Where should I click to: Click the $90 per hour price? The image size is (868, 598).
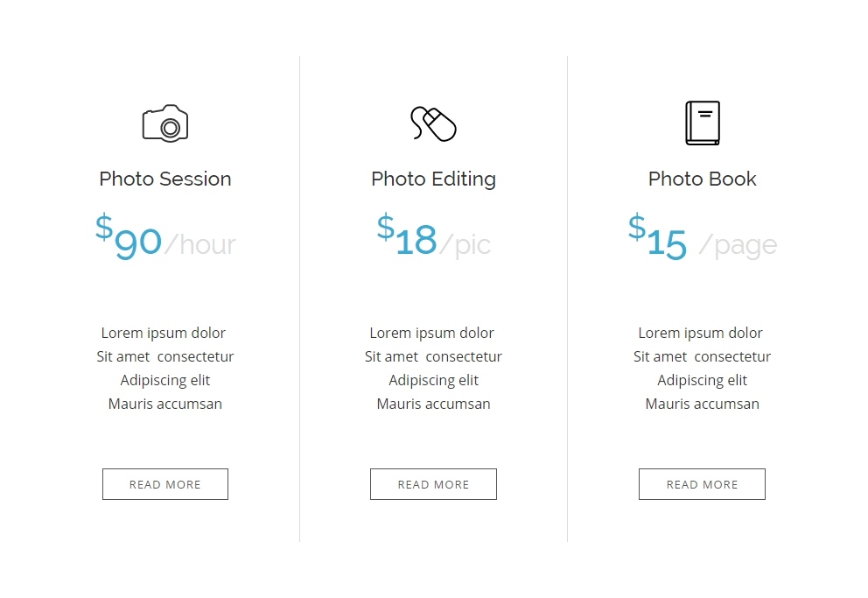click(x=165, y=236)
